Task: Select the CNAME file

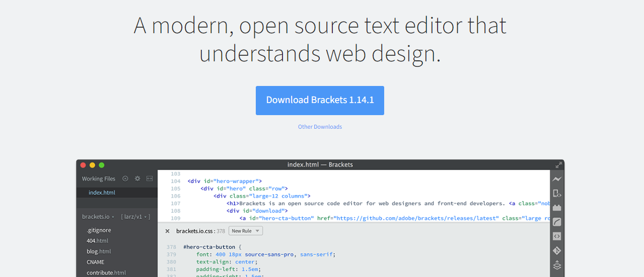Action: [95, 262]
